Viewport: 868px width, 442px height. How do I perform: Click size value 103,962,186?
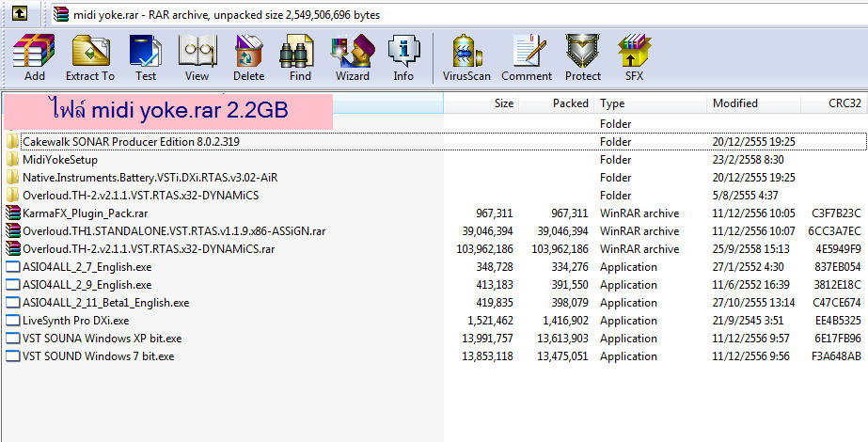(484, 248)
